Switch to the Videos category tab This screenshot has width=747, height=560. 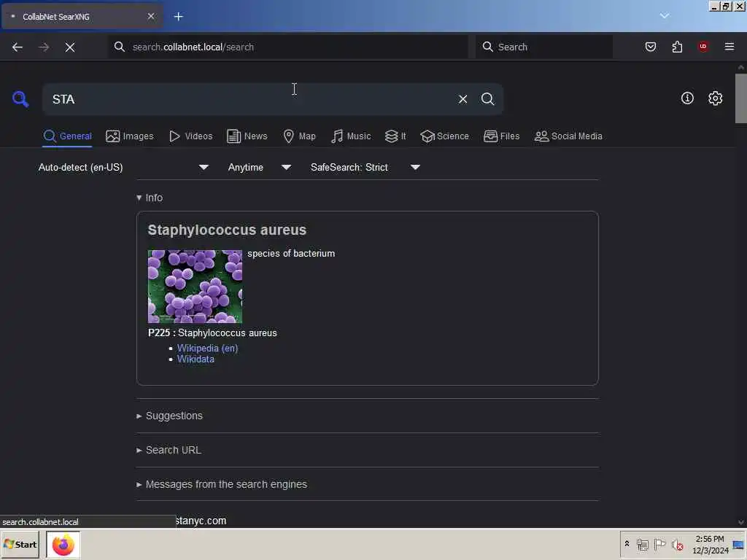(190, 136)
